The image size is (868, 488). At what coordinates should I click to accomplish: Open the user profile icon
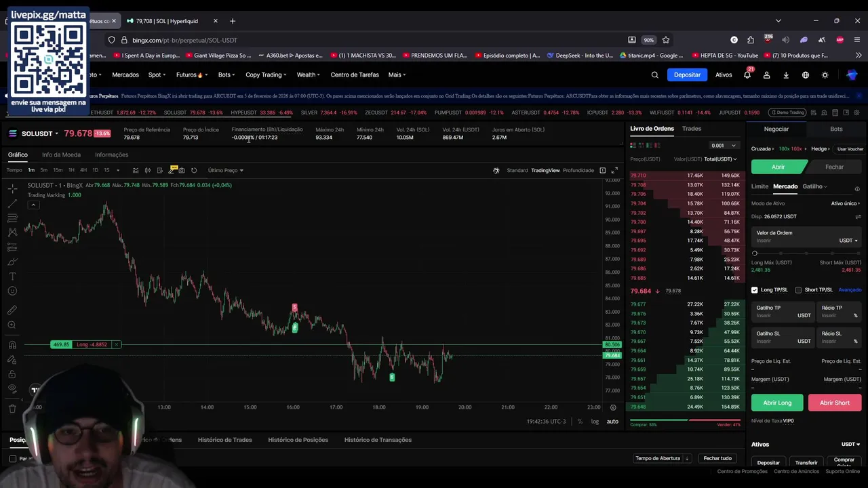(767, 75)
